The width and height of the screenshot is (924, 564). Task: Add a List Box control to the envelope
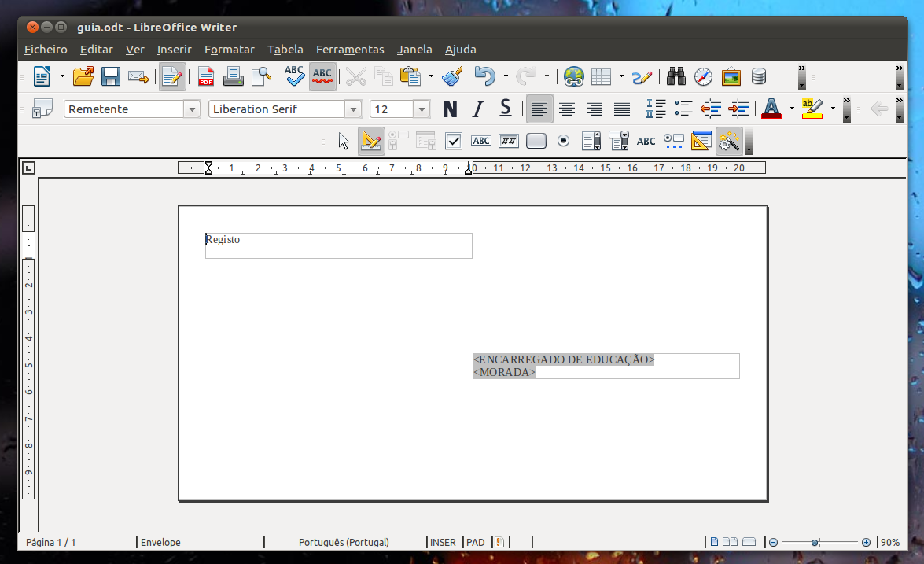click(591, 140)
